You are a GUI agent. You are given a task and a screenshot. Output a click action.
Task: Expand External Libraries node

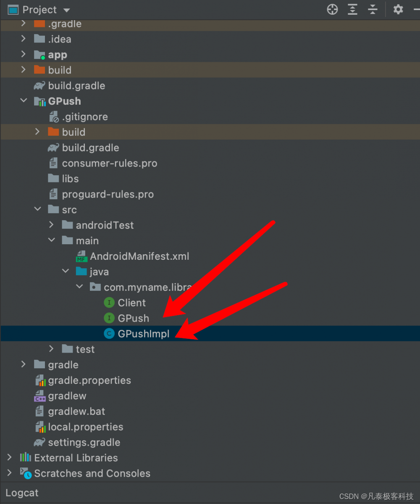tap(9, 457)
